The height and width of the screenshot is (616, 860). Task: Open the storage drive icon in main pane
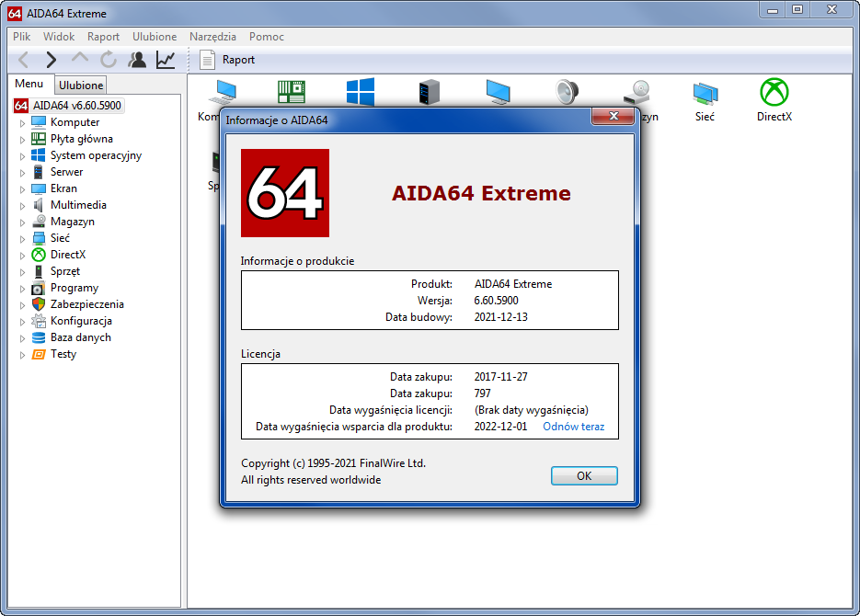point(636,92)
